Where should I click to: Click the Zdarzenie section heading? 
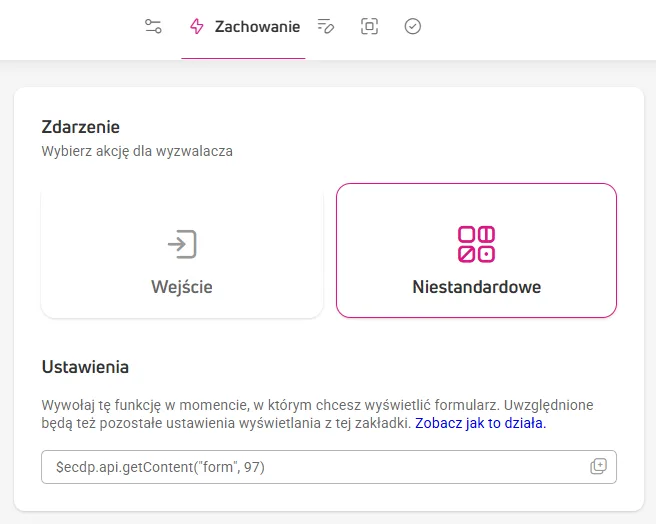(81, 127)
